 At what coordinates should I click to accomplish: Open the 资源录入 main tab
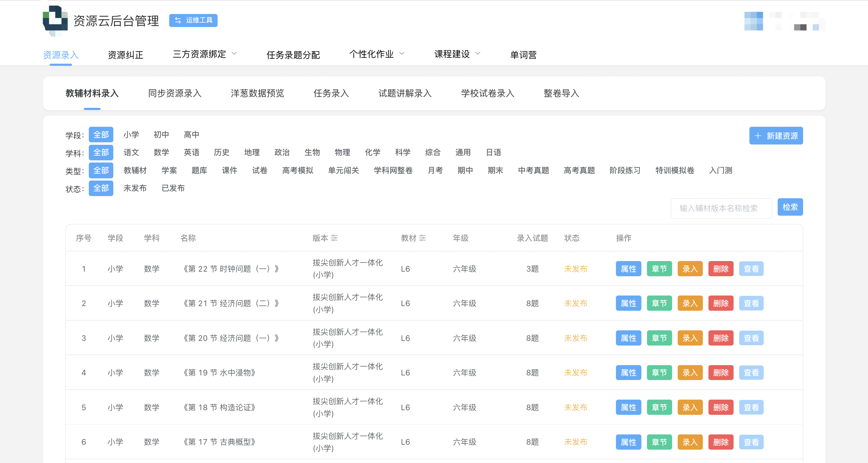tap(61, 55)
